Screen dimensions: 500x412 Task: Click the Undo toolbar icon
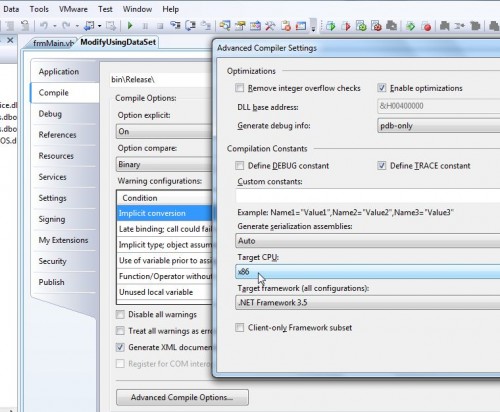tap(44, 25)
